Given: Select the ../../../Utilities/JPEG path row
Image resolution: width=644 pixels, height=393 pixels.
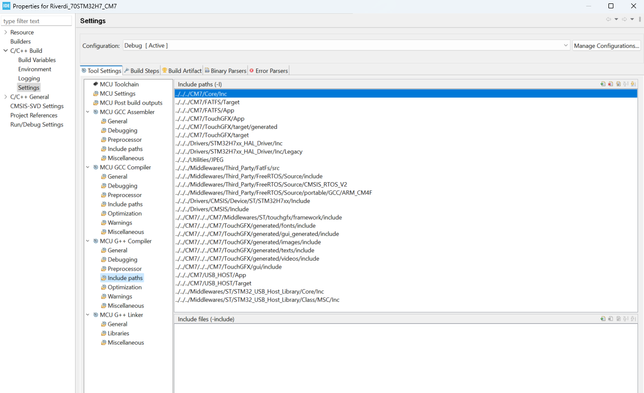Looking at the screenshot, I should click(406, 160).
